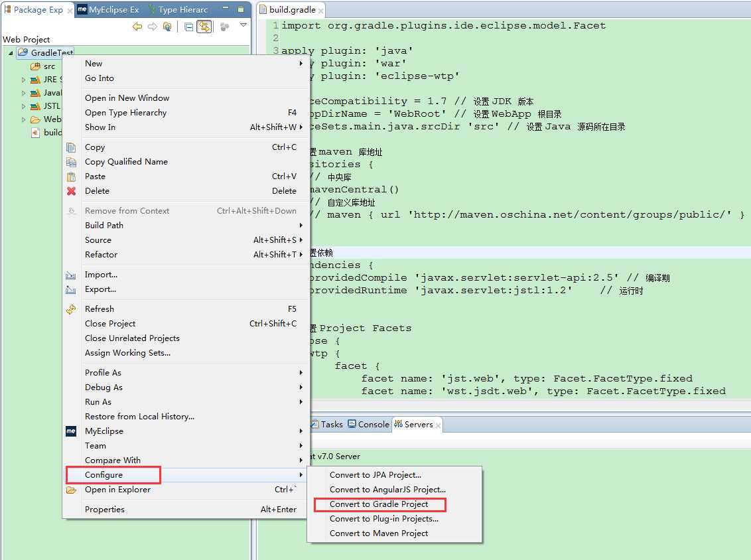
Task: Click the Web folder icon in tree
Action: coord(35,119)
